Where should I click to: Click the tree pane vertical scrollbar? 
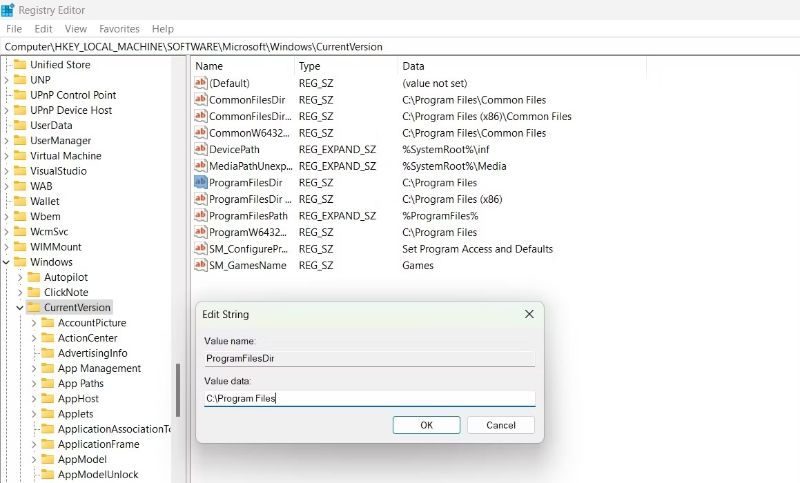pos(179,400)
